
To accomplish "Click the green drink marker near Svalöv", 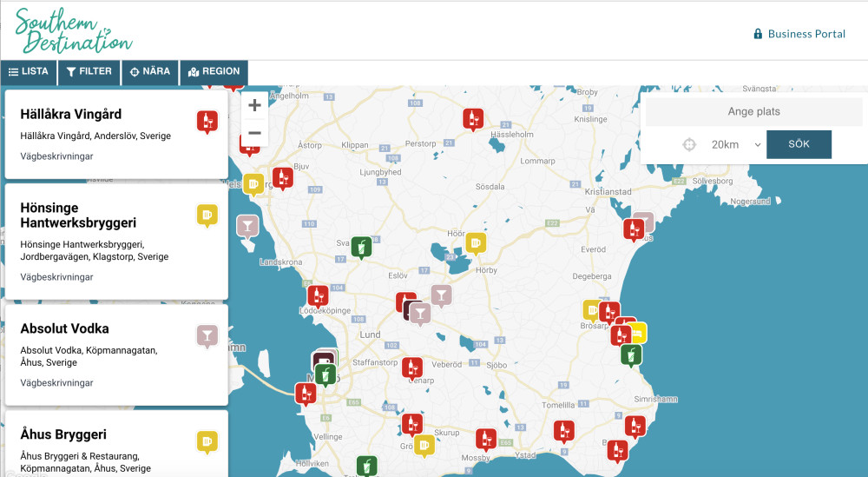I will point(362,248).
